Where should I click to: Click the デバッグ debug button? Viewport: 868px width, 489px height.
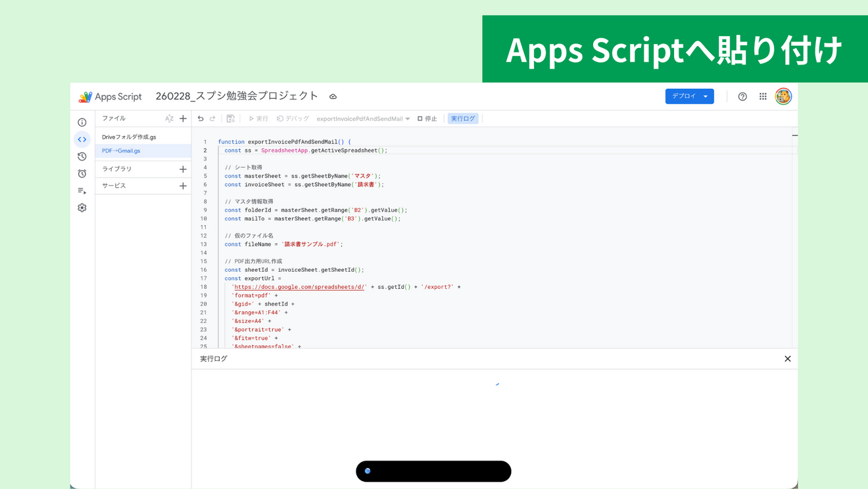293,118
